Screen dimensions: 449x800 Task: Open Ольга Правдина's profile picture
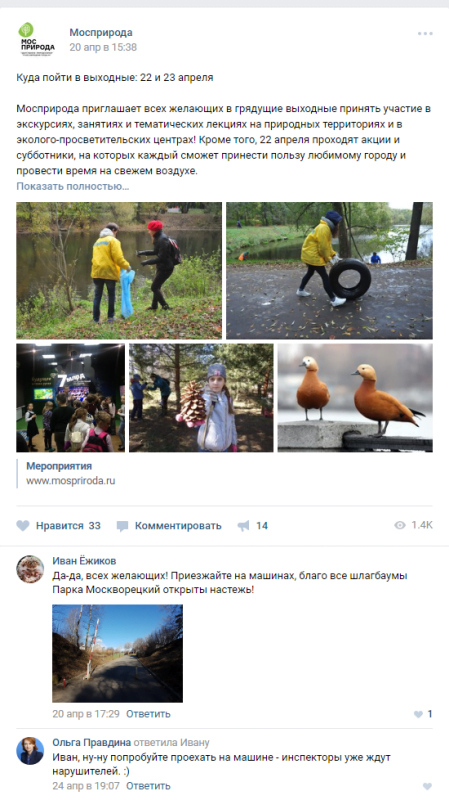[x=30, y=751]
